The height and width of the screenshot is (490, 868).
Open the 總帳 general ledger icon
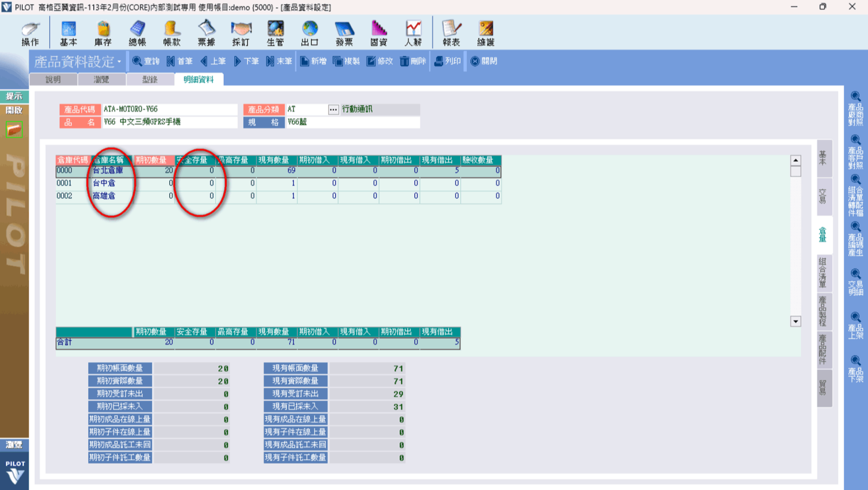pos(137,33)
